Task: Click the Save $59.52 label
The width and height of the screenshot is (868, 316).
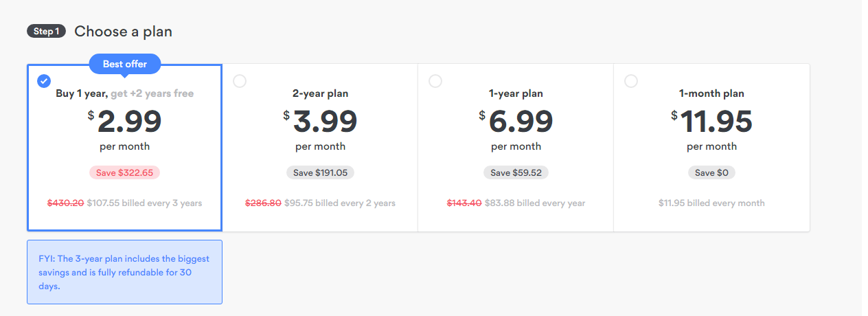Action: pos(516,172)
